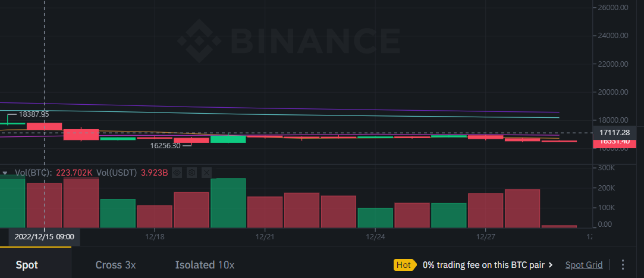The width and height of the screenshot is (644, 278).
Task: Open Vol indicator settings gear
Action: pyautogui.click(x=192, y=173)
